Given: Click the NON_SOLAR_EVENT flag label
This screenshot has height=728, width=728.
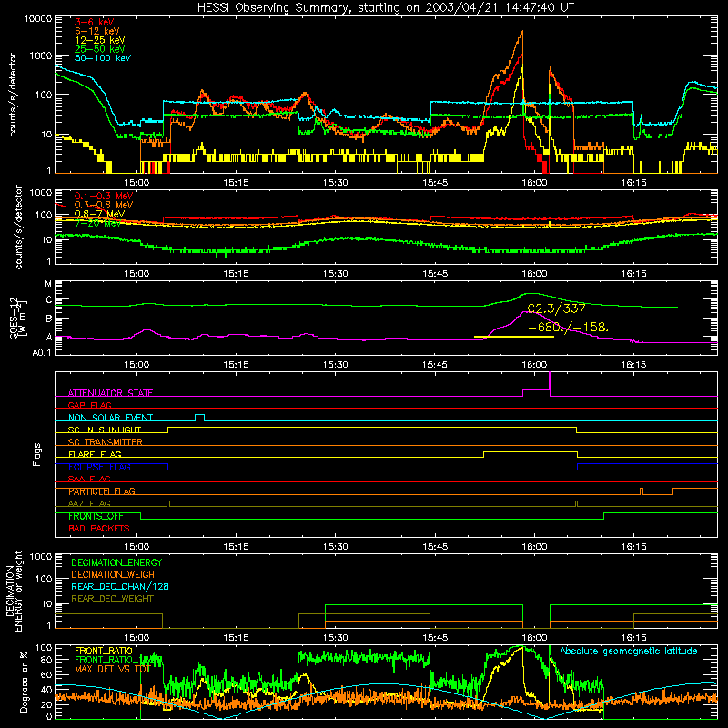Looking at the screenshot, I should (110, 418).
